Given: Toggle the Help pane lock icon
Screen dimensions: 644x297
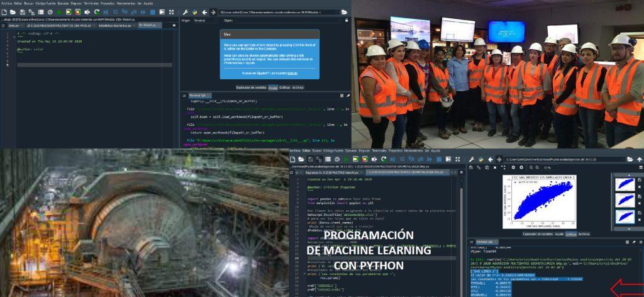Looking at the screenshot, I should 347,20.
